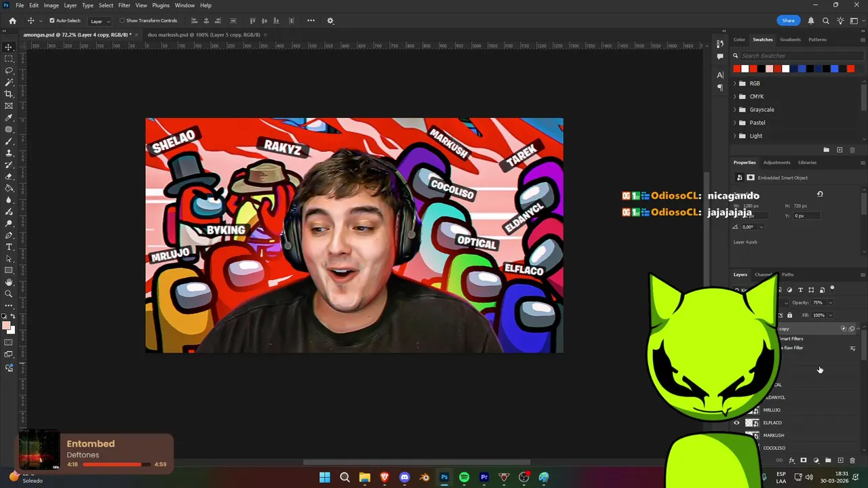Screen dimensions: 868x488
Task: Open the Discover lightbulb icon
Action: (840, 20)
